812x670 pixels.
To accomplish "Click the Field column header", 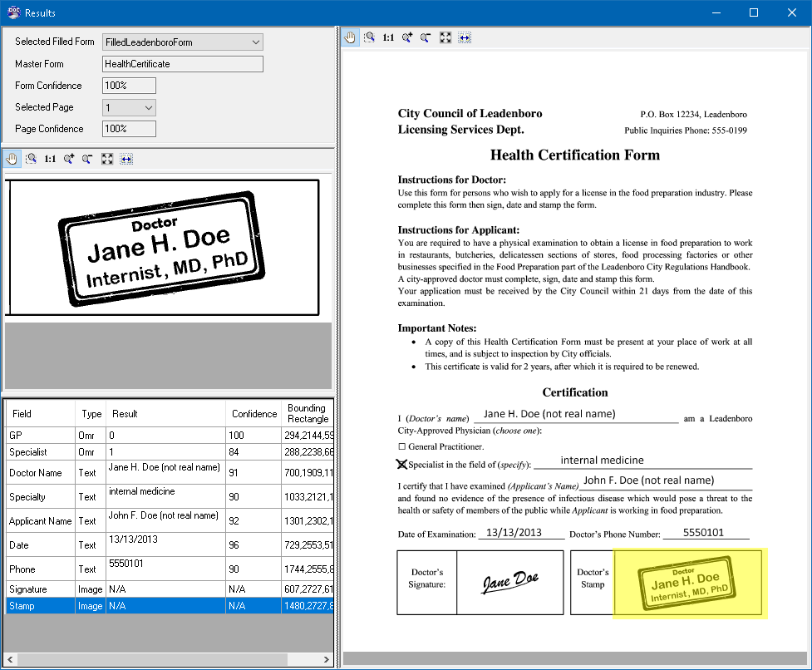I will point(41,414).
